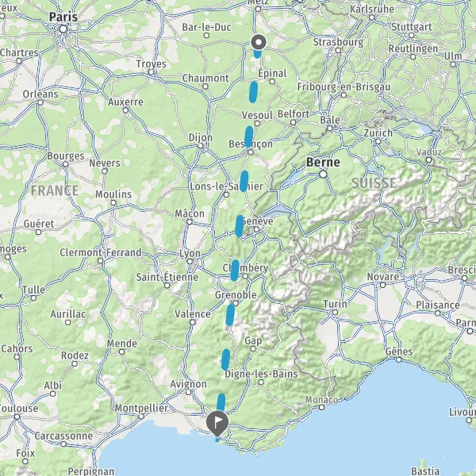
Task: Click the destination flag marker
Action: point(217,423)
